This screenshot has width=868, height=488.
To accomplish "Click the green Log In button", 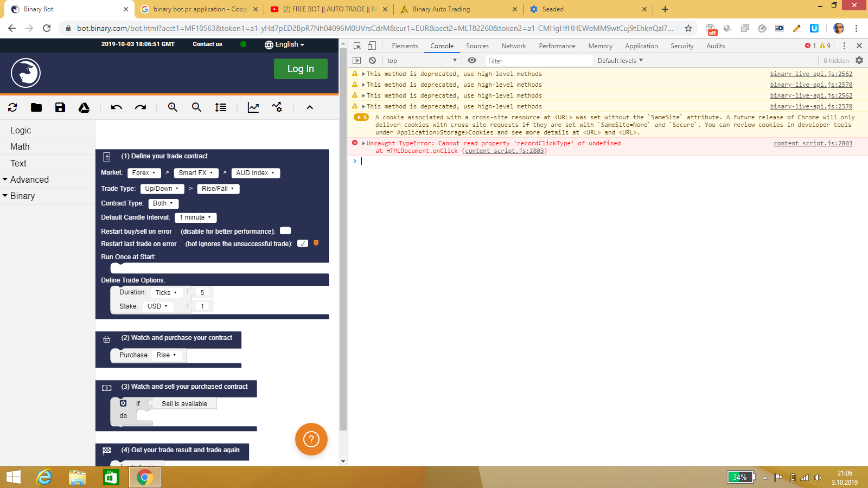I will (x=301, y=69).
